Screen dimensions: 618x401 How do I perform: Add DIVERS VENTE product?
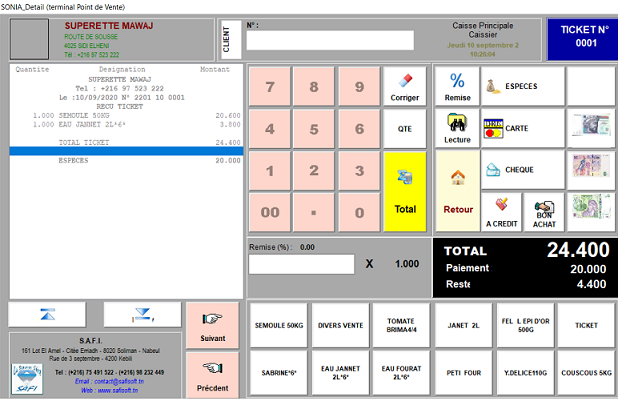[x=341, y=325]
